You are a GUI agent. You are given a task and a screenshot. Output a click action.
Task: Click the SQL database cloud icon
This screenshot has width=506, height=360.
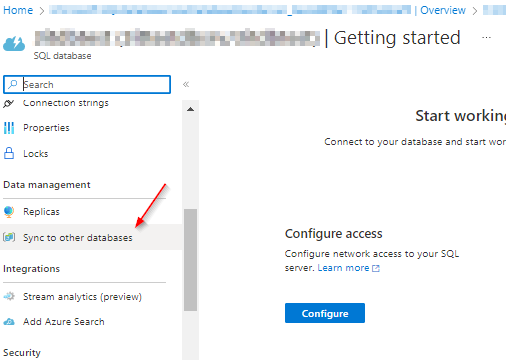click(x=14, y=44)
